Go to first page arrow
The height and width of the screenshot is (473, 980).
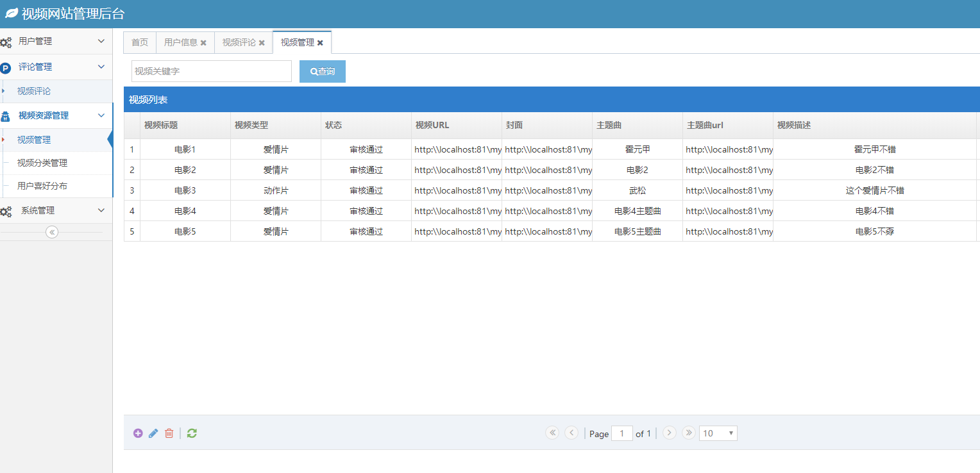(552, 433)
